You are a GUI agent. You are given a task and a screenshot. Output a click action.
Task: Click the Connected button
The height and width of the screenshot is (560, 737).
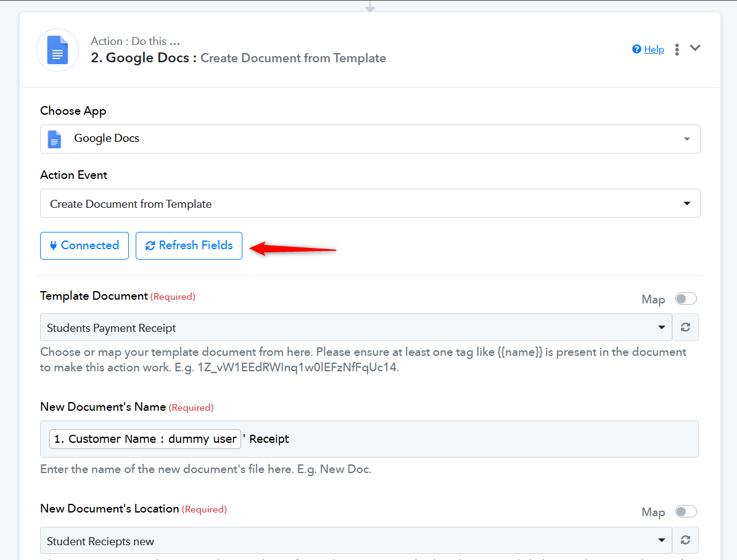[84, 245]
